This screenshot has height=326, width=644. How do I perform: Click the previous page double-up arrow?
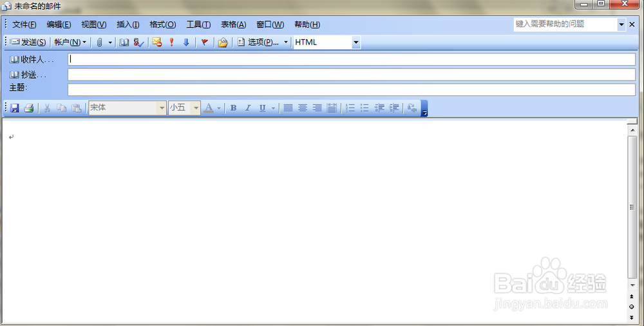click(x=632, y=296)
